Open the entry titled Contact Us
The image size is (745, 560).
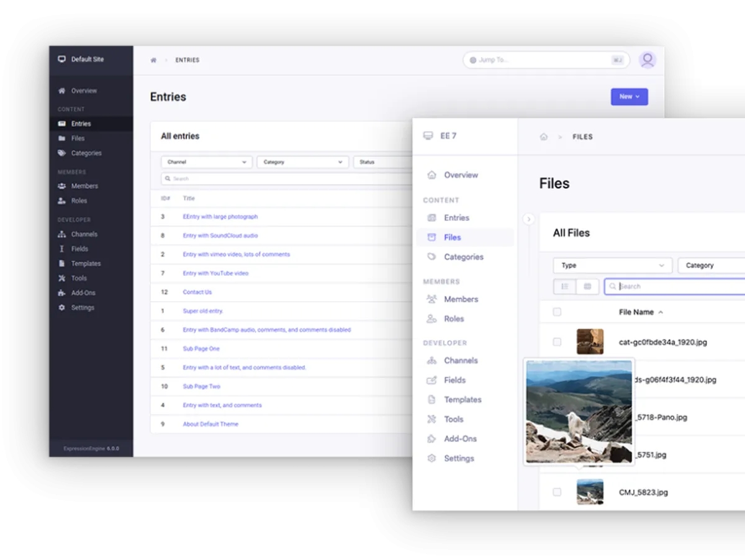coord(197,292)
